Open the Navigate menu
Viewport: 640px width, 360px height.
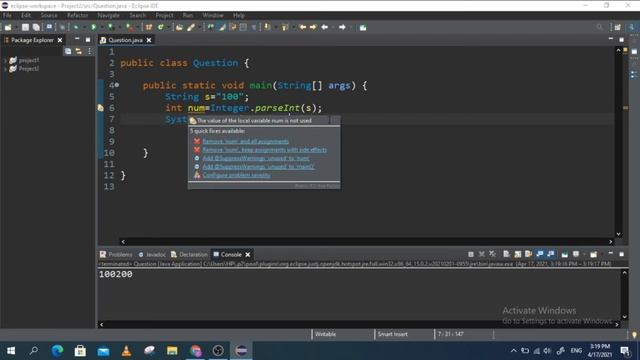(x=109, y=15)
